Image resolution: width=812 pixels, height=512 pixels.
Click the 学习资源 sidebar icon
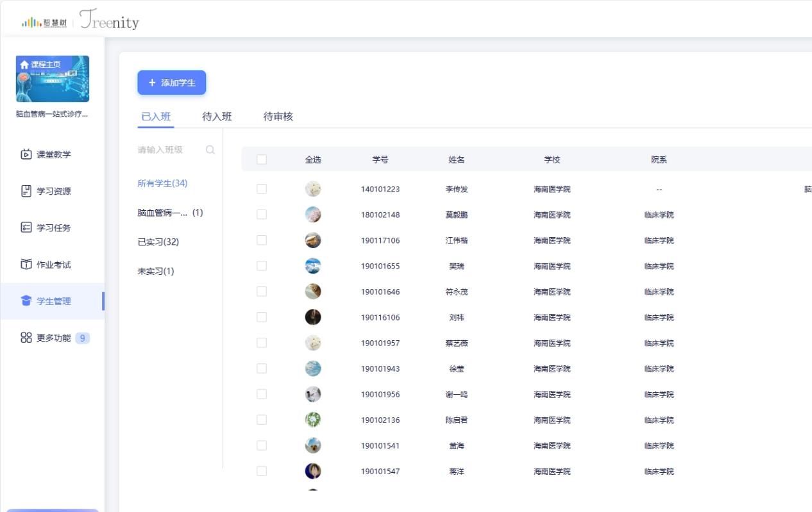pos(26,191)
